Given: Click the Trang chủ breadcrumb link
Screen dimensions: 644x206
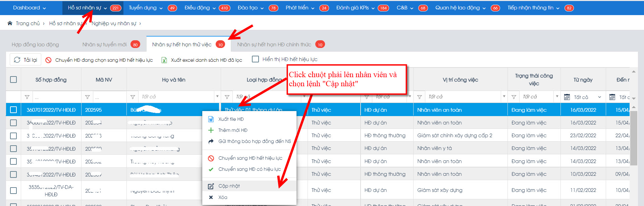Looking at the screenshot, I should (x=28, y=23).
